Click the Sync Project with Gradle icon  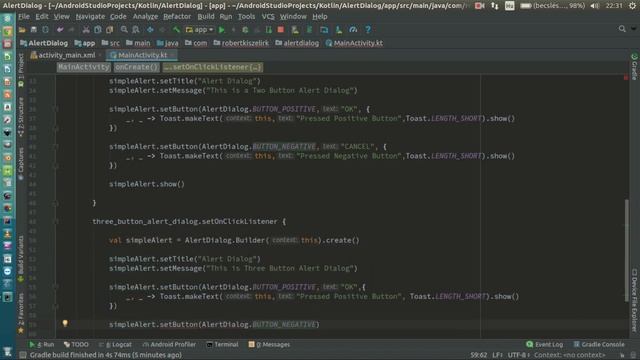309,29
